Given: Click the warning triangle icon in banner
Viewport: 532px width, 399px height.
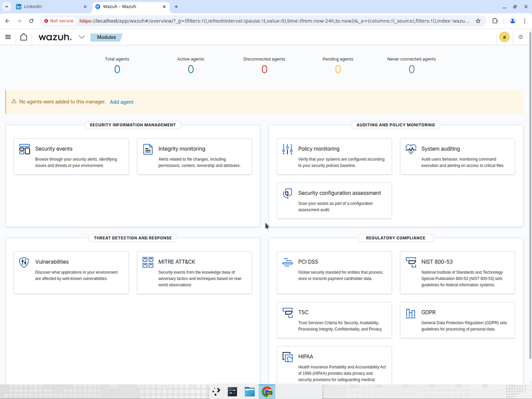Looking at the screenshot, I should [x=14, y=101].
